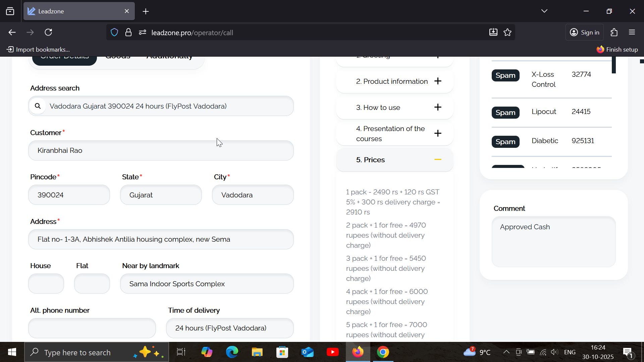
Task: Click the tracking protection shield icon
Action: point(114,33)
